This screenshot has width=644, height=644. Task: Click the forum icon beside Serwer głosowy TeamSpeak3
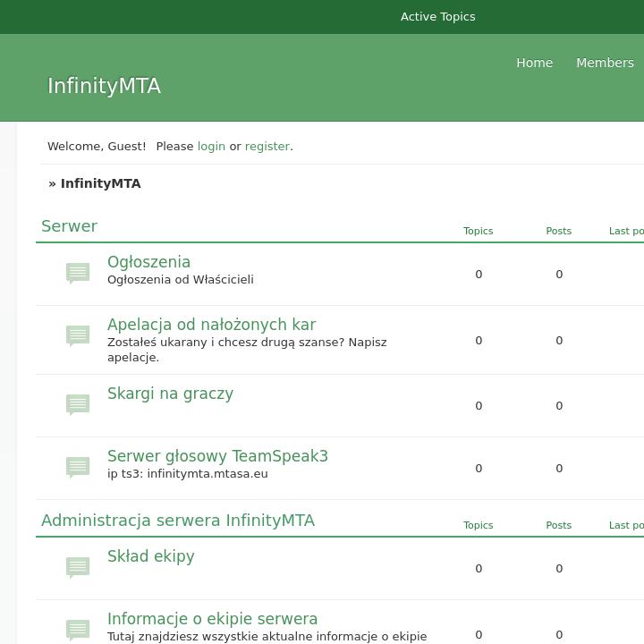tap(78, 467)
